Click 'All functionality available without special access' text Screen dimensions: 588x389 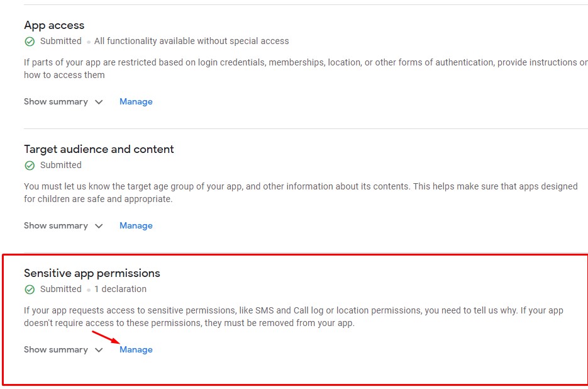[x=191, y=41]
